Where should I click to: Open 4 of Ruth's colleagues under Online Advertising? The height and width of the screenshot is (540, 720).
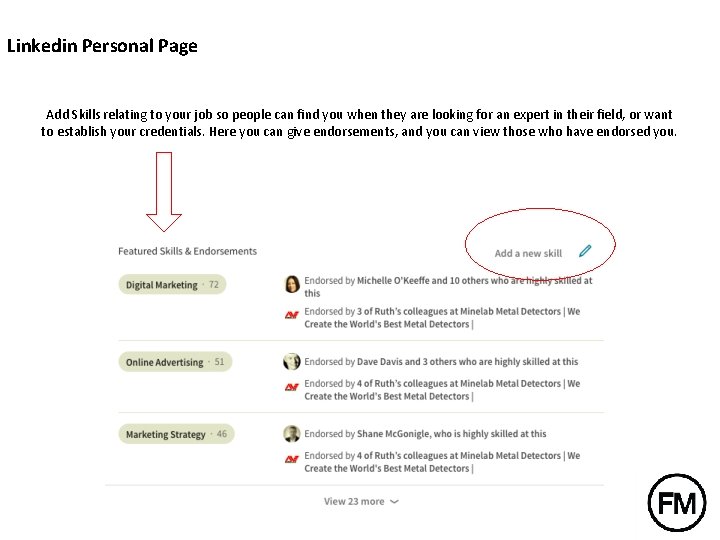(442, 390)
